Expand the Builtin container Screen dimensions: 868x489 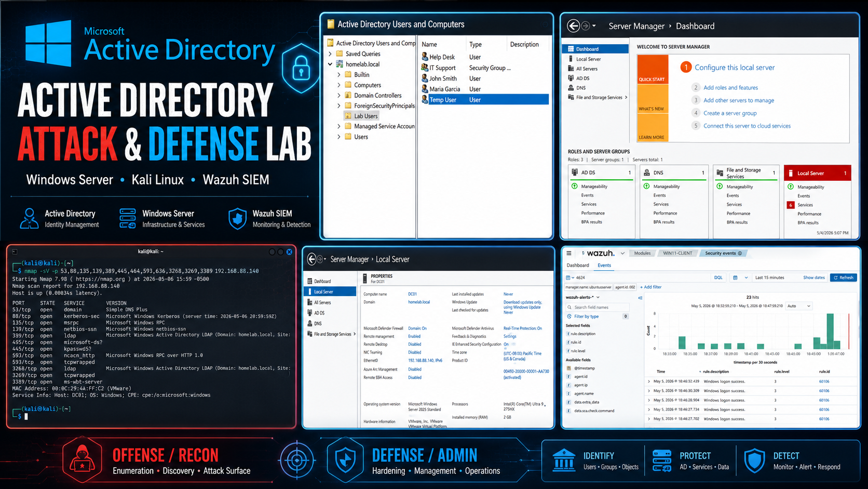click(339, 74)
